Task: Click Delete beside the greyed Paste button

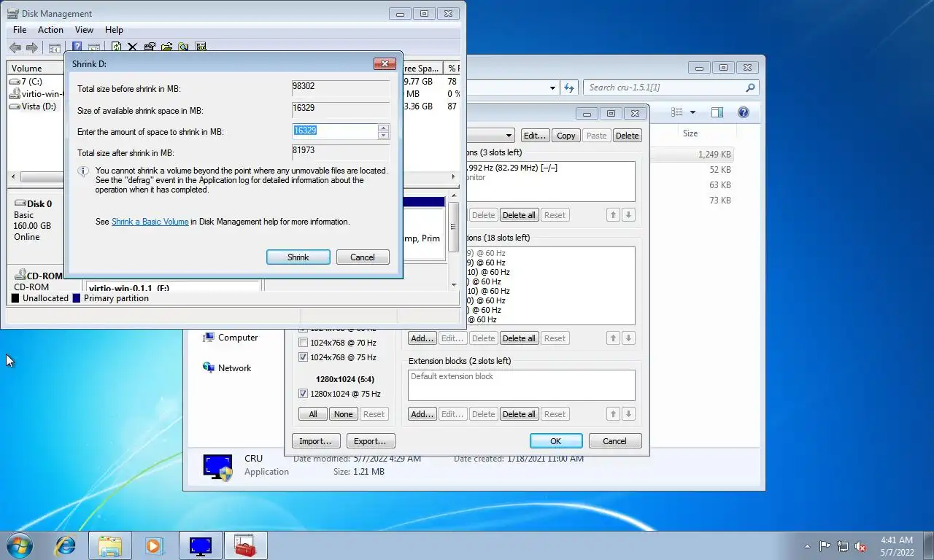Action: (x=627, y=136)
